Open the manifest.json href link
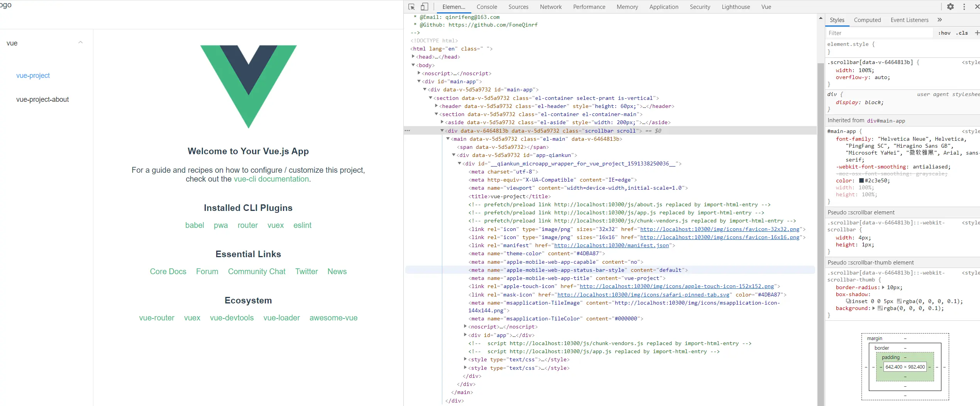The height and width of the screenshot is (406, 980). coord(611,245)
